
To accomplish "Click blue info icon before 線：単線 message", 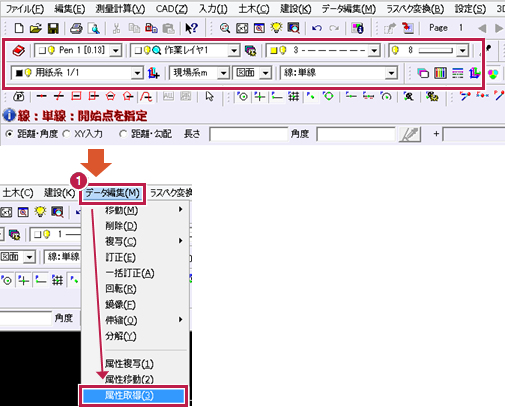I will (9, 115).
